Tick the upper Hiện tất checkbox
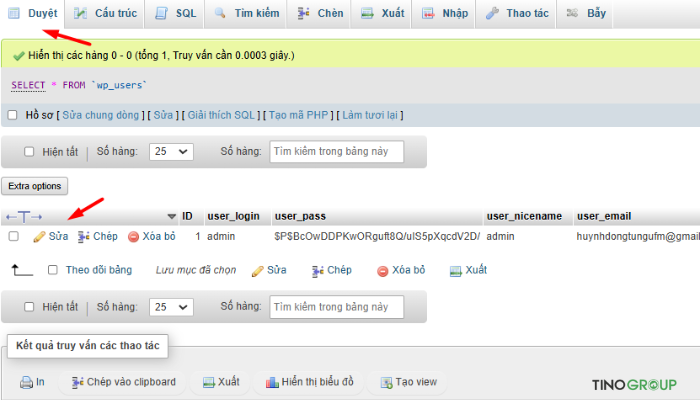Viewport: 700px width, 400px height. pos(29,152)
